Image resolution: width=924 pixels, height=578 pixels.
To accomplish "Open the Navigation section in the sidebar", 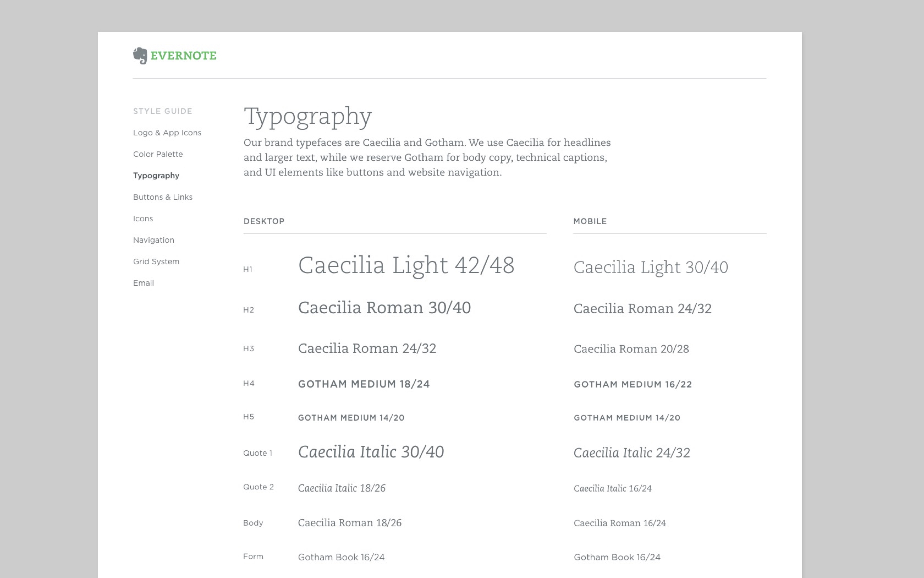I will [x=154, y=240].
